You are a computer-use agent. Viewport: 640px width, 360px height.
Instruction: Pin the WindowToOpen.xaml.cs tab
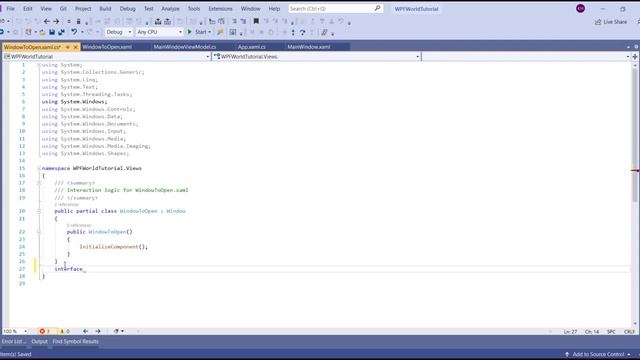(67, 47)
